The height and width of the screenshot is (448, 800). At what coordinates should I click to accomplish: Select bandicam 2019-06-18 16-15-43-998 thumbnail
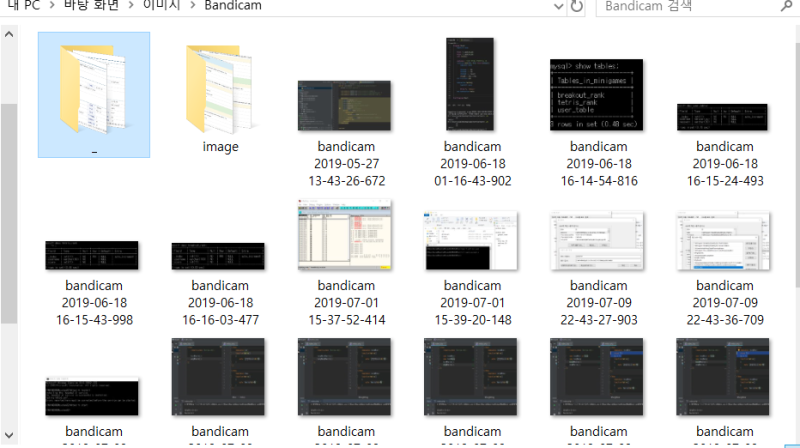coord(92,255)
